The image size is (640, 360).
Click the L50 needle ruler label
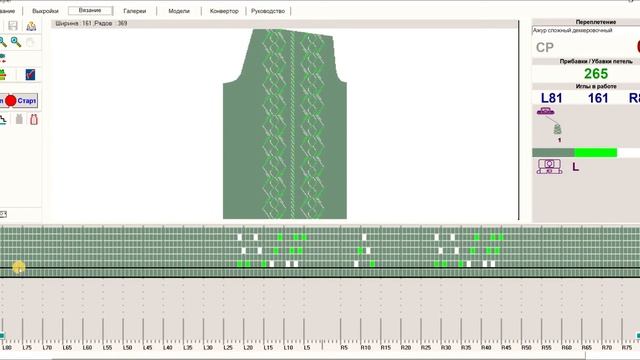click(127, 348)
